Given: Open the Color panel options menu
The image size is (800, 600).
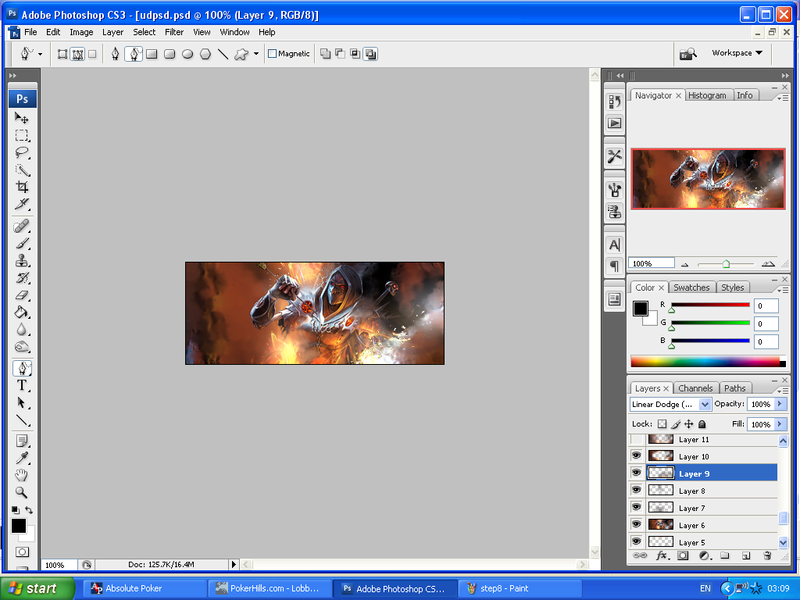Looking at the screenshot, I should point(783,290).
